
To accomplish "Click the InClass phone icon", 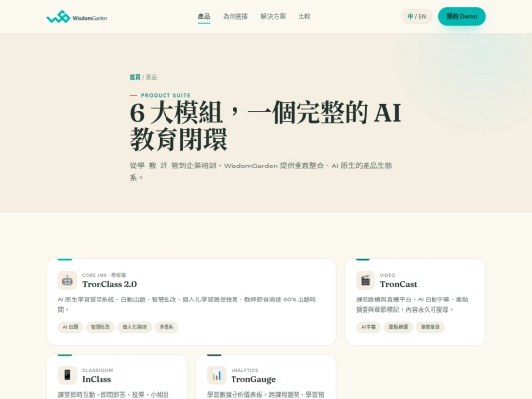I will (x=67, y=375).
